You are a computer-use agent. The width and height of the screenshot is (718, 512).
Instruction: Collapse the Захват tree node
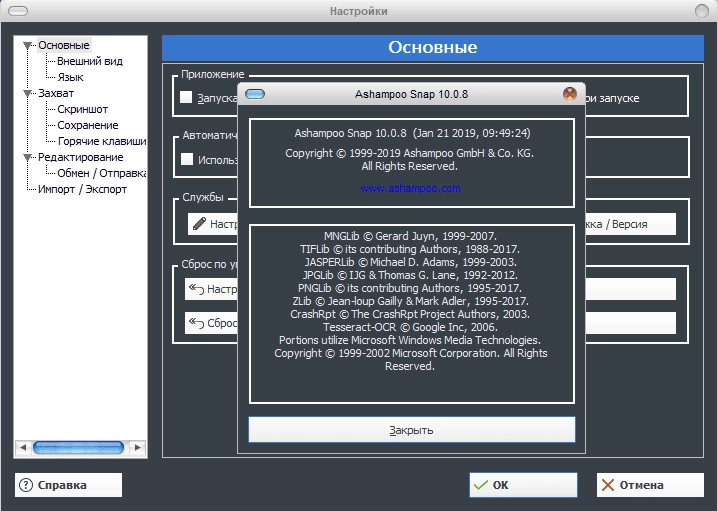[27, 93]
